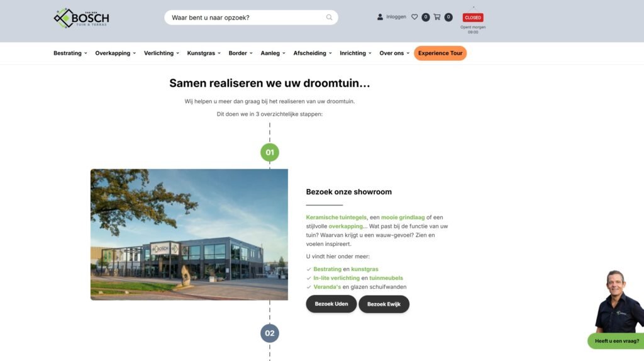Image resolution: width=644 pixels, height=361 pixels.
Task: Open the wishlist heart icon
Action: (414, 17)
